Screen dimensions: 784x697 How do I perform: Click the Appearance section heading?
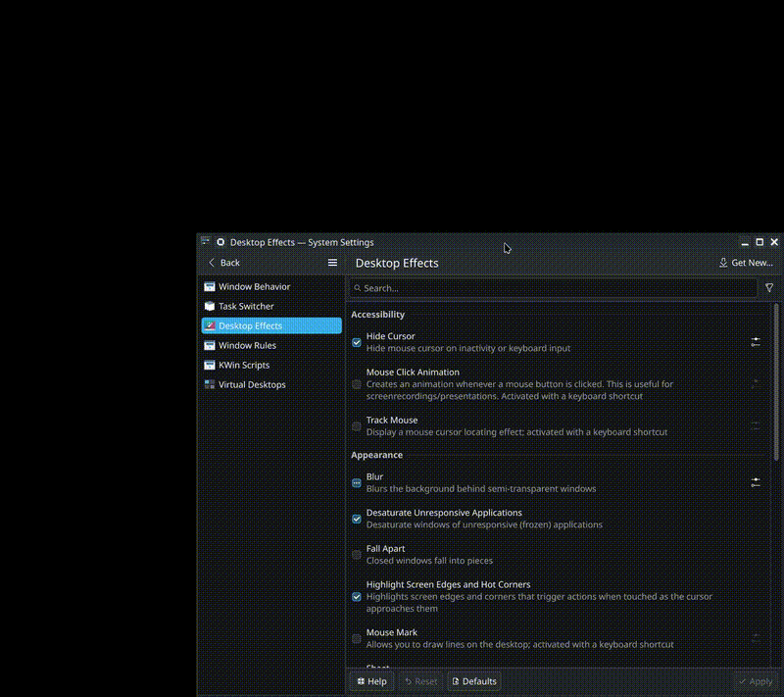(376, 455)
